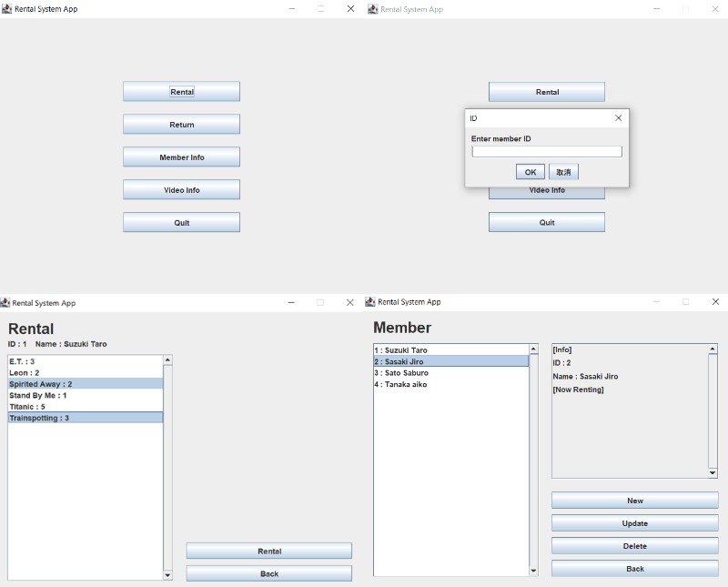728x587 pixels.
Task: Open the Member Info screen
Action: (x=181, y=157)
